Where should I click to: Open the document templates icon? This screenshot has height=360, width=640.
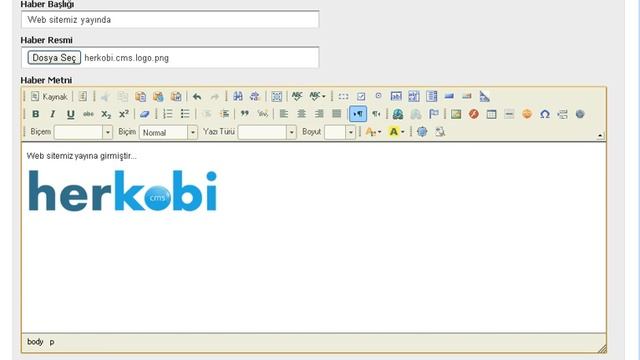point(83,97)
